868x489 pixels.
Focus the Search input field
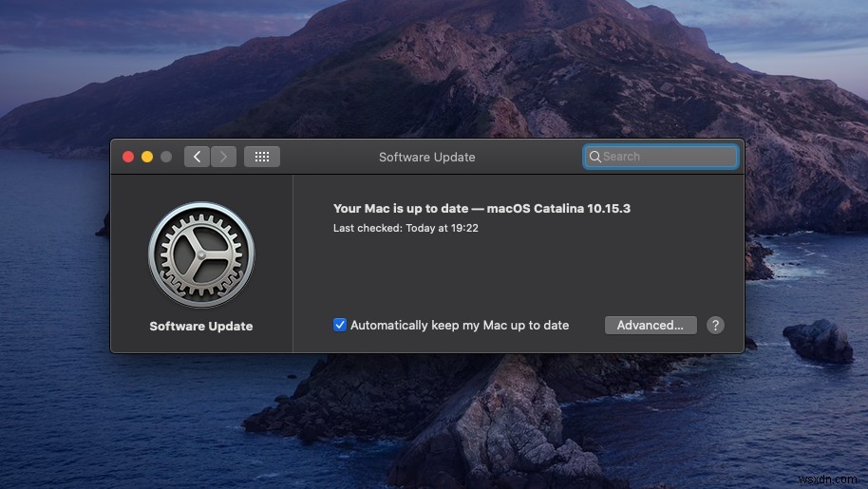click(660, 157)
